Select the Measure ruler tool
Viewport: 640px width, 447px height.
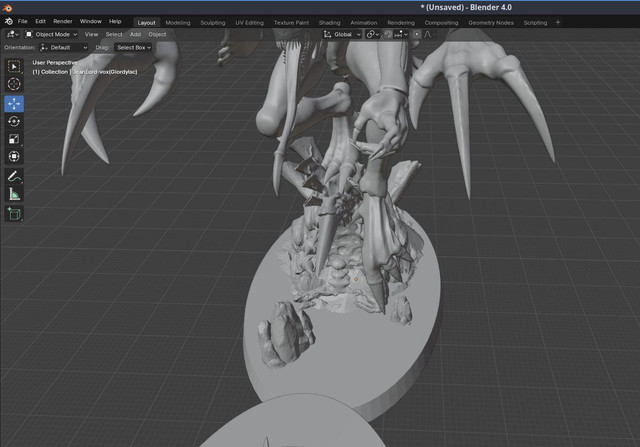tap(14, 194)
